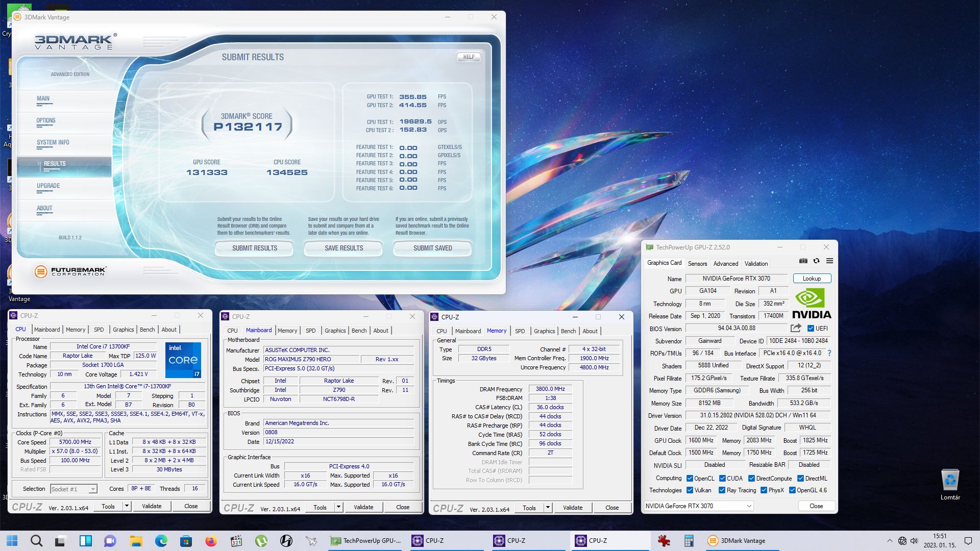Viewport: 980px width, 551px height.
Task: Click the Core Speed value 5700.00 MHz
Action: click(75, 442)
